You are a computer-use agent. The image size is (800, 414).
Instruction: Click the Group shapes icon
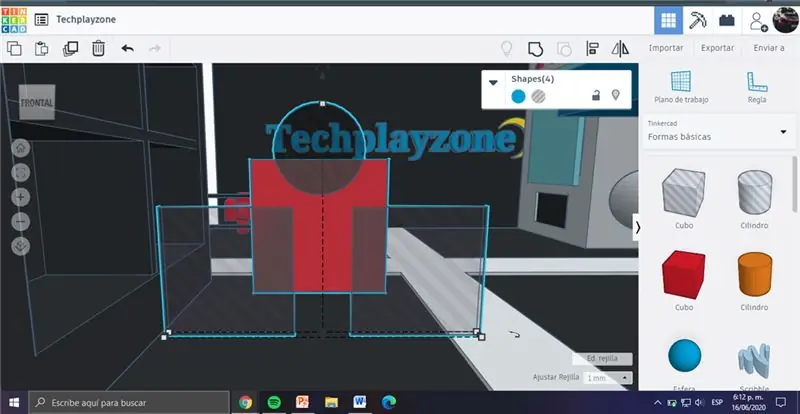click(535, 49)
